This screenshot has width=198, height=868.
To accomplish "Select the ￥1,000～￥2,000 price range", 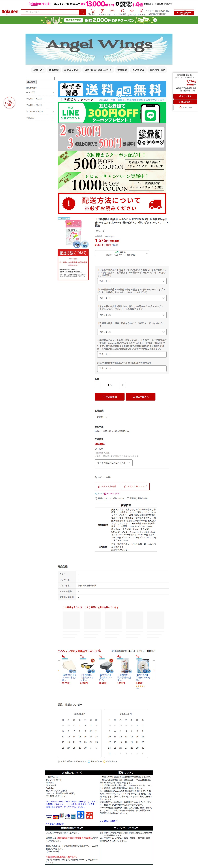I will pos(40,99).
